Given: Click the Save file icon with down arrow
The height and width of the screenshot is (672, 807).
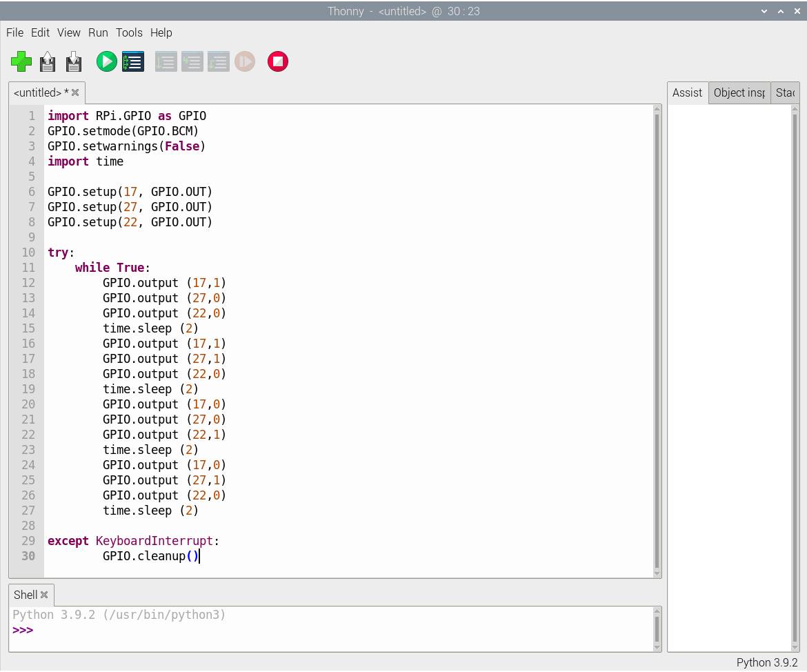Looking at the screenshot, I should click(74, 62).
